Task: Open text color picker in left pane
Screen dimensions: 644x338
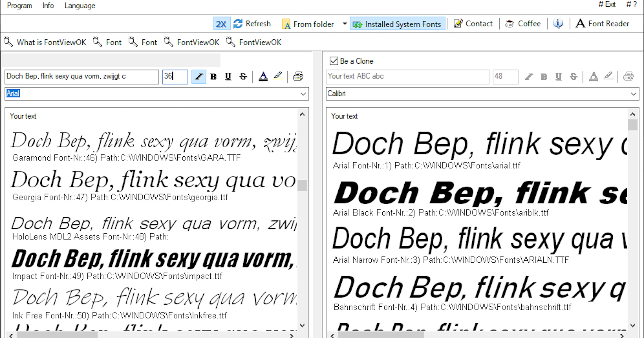Action: pyautogui.click(x=263, y=77)
